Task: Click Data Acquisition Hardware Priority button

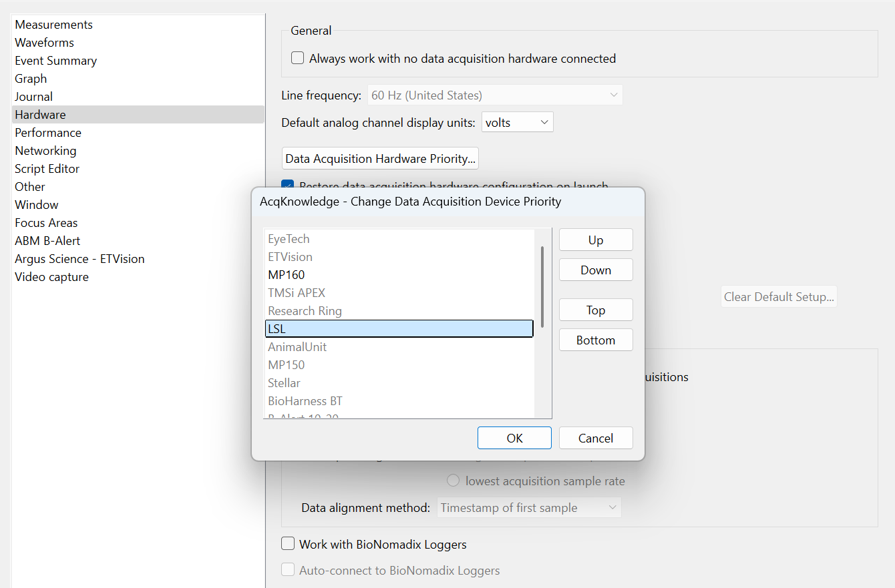Action: tap(380, 159)
